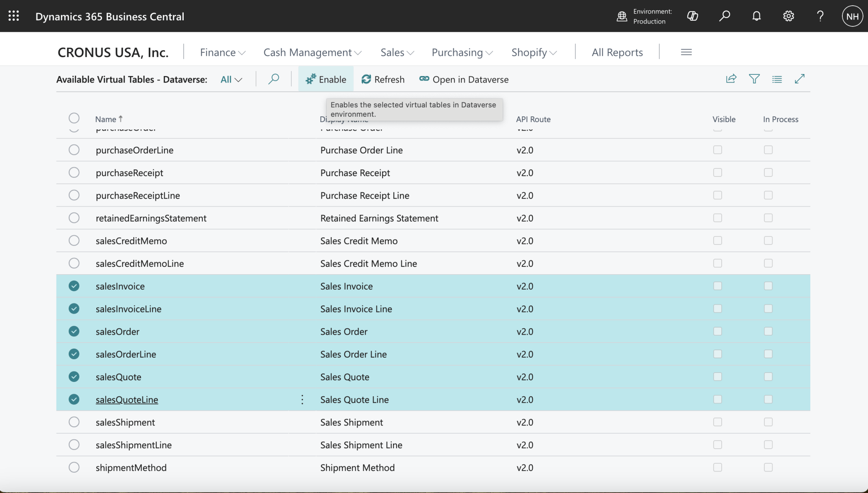Open the All Reports menu item
868x493 pixels.
tap(617, 52)
